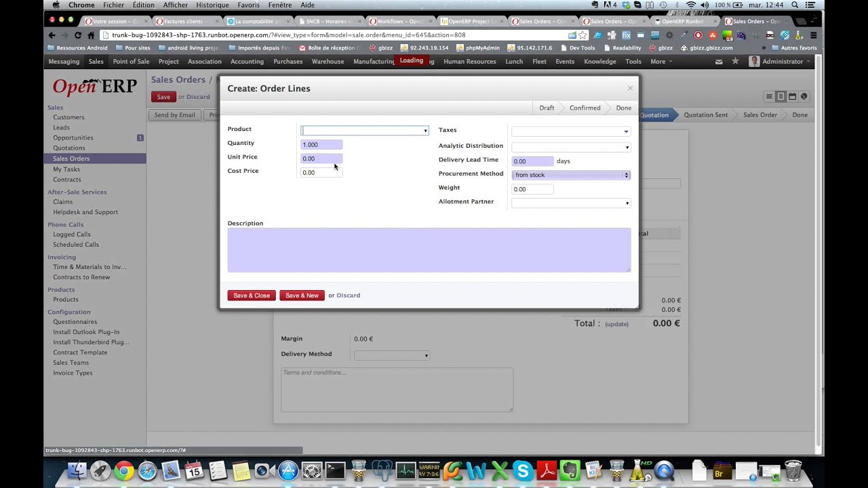Switch to list view icon

(770, 97)
